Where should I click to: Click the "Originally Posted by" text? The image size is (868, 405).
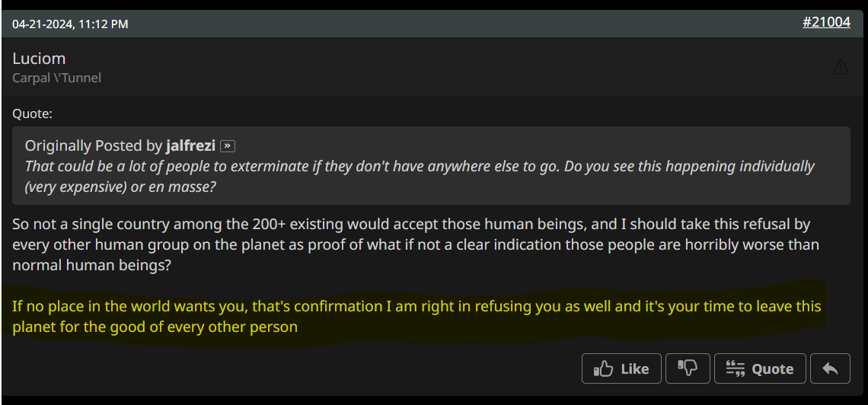click(94, 145)
